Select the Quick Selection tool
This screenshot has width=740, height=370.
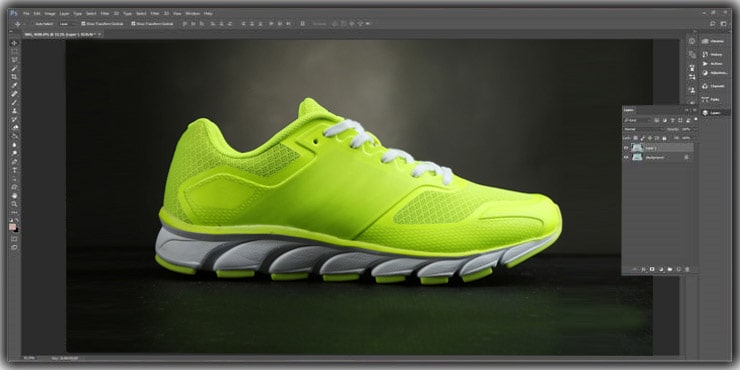[14, 68]
